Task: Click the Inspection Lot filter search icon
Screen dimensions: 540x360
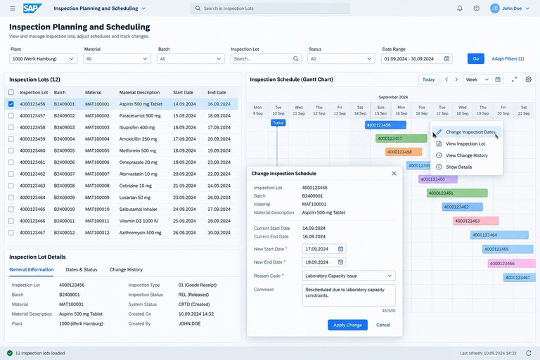Action: [295, 59]
